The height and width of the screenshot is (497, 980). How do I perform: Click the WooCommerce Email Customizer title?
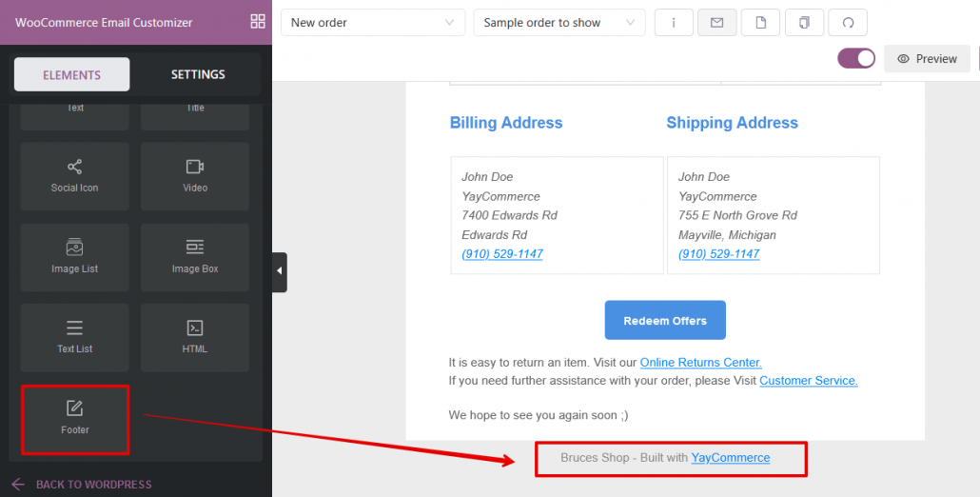click(104, 23)
